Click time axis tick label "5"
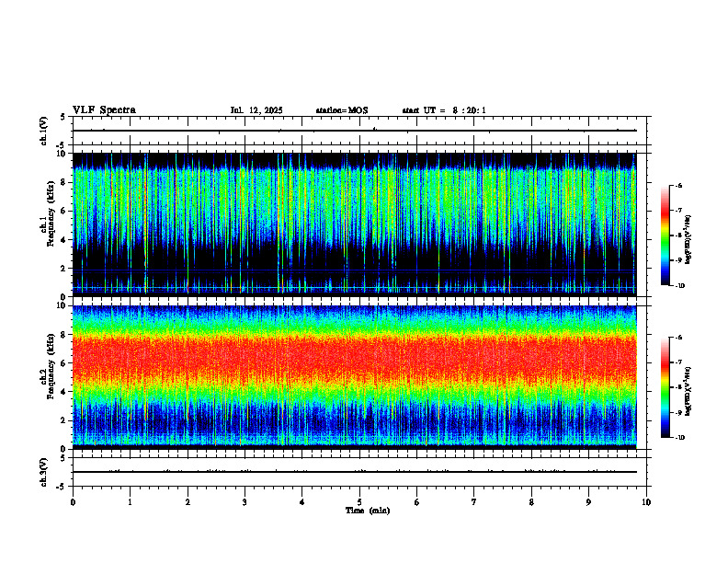Screen dimensions: 728x563 [x=359, y=502]
